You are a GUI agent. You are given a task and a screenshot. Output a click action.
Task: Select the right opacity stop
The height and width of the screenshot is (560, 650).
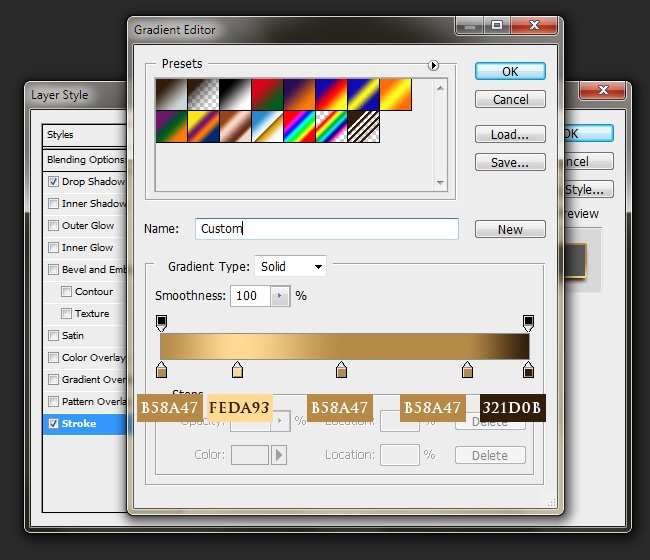pyautogui.click(x=528, y=323)
